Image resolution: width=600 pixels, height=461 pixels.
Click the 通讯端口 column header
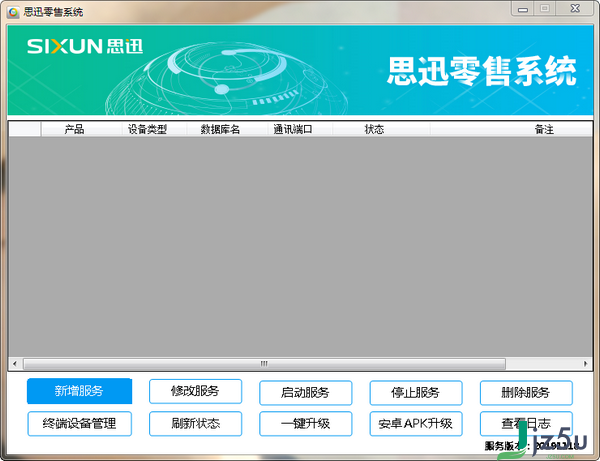click(x=300, y=129)
